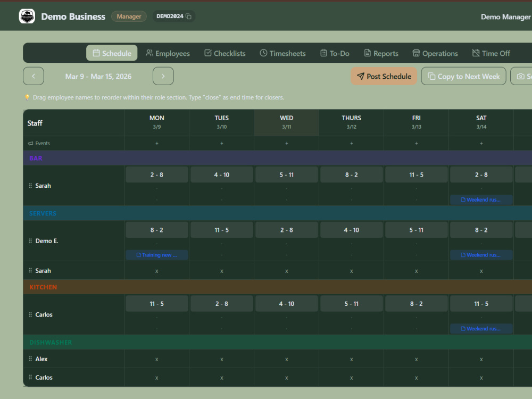Grab drag handle for Demo E.
532x399 pixels.
point(30,241)
